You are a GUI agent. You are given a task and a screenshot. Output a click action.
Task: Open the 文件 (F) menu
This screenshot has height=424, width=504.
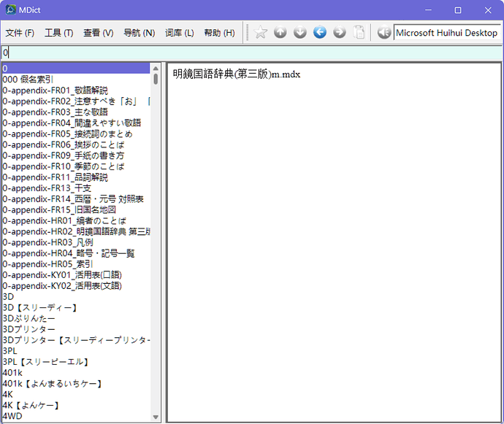click(x=20, y=33)
